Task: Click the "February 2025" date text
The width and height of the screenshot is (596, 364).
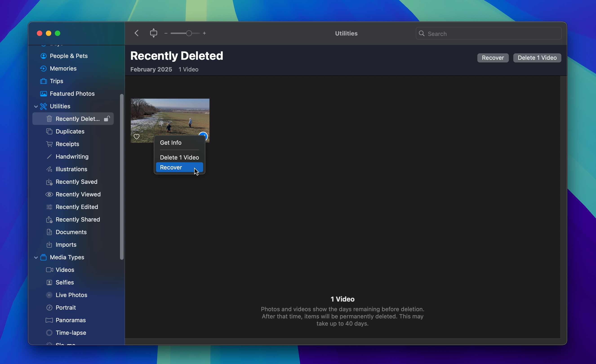Action: click(151, 69)
